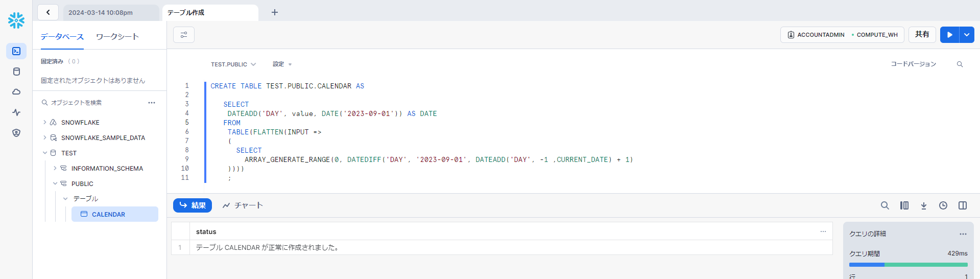Click the filter settings icon button
980x279 pixels.
[184, 35]
